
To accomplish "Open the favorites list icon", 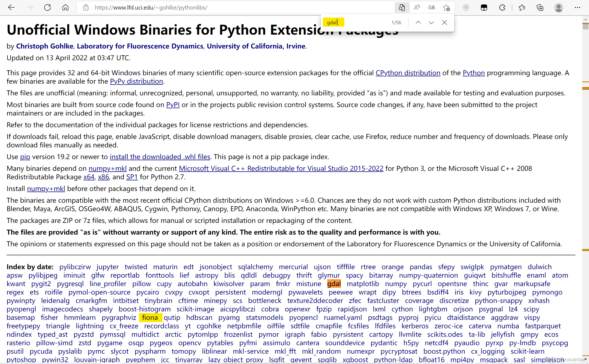I will click(x=522, y=8).
